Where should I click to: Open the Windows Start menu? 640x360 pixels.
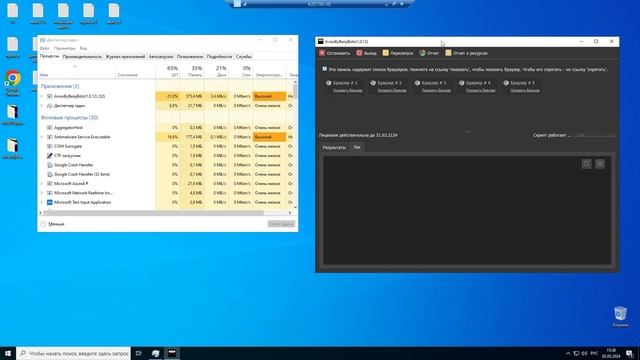pos(8,353)
